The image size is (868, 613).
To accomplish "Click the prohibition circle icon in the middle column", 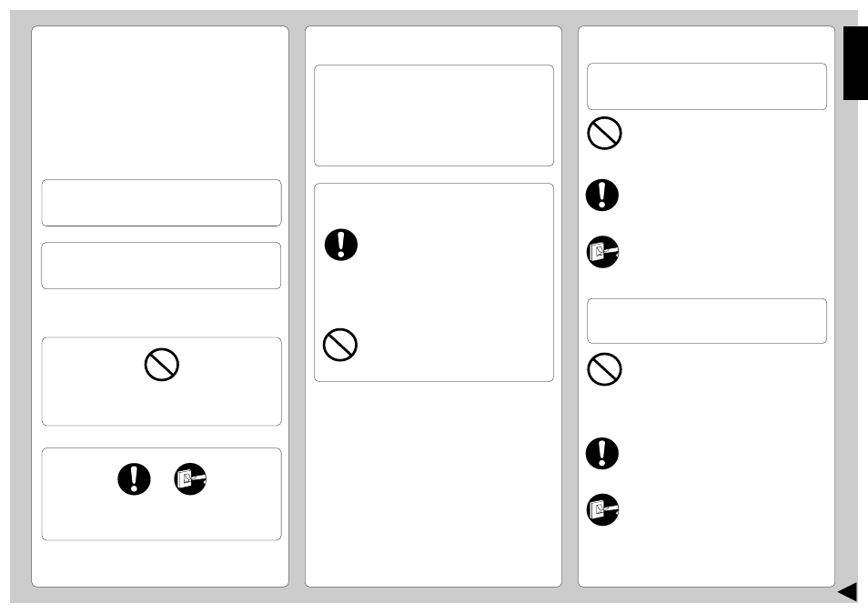I will pyautogui.click(x=340, y=346).
